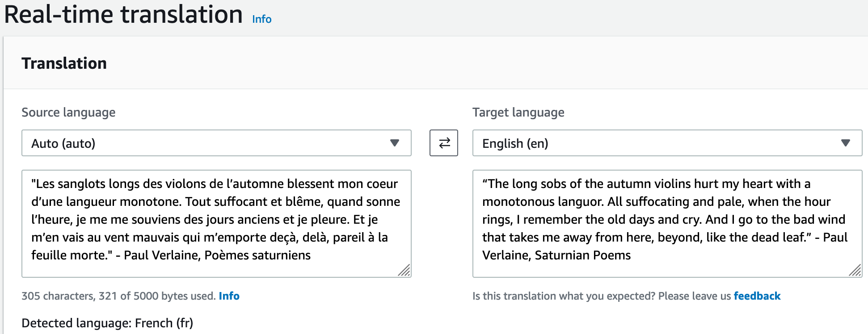Click the Translation panel heading
The image size is (868, 334).
[x=64, y=63]
